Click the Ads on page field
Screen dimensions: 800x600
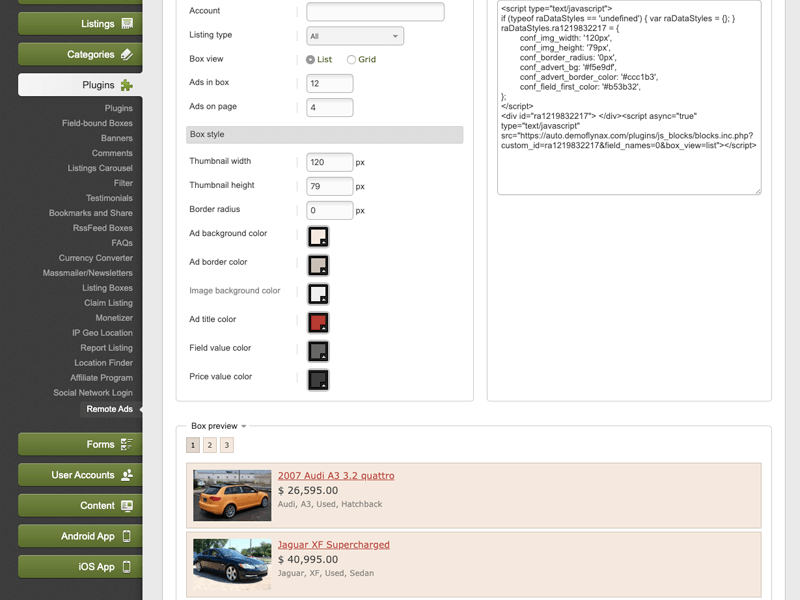pos(330,107)
